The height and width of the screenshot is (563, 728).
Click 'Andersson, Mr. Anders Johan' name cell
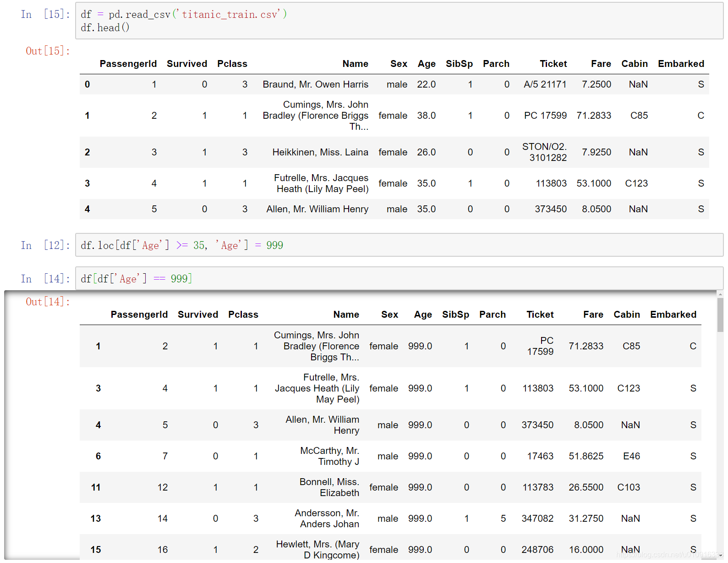click(327, 519)
